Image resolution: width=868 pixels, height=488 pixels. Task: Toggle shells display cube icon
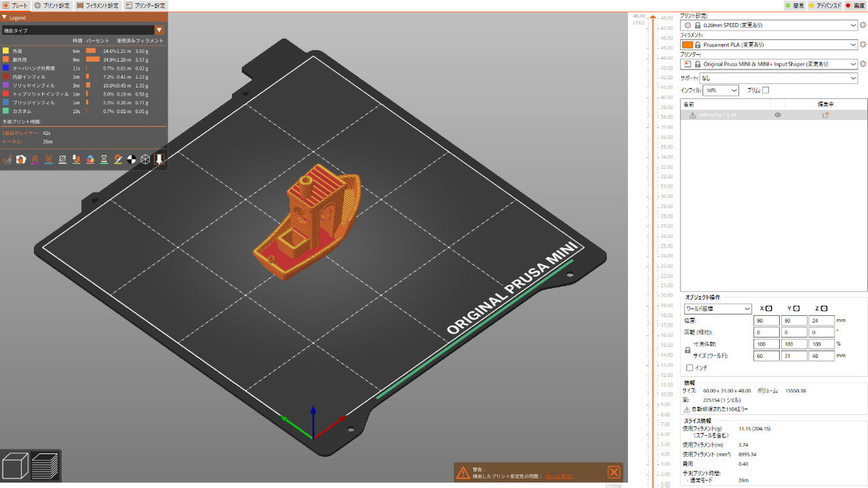(x=145, y=159)
